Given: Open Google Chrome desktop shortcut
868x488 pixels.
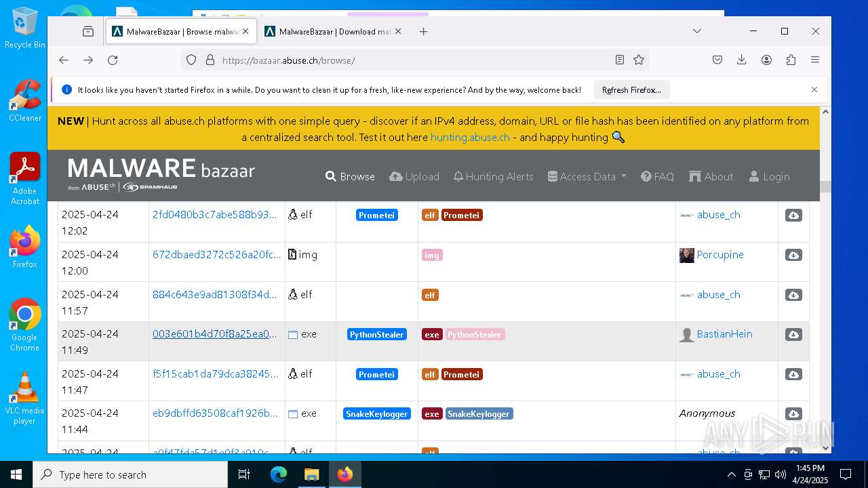Looking at the screenshot, I should point(24,325).
